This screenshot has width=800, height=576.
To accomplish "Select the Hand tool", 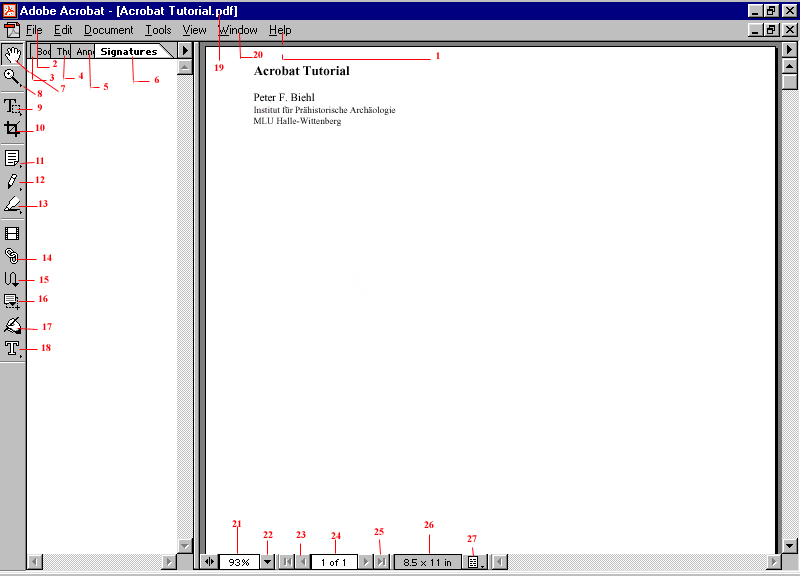I will (x=13, y=54).
